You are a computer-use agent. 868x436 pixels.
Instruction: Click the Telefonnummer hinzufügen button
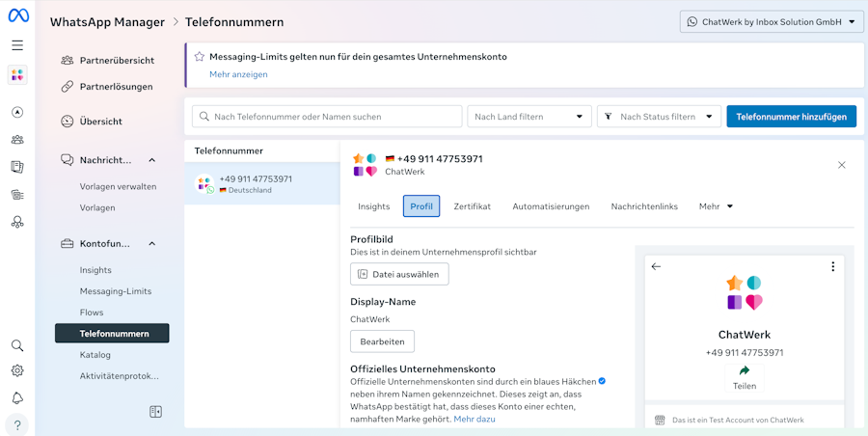pos(791,117)
